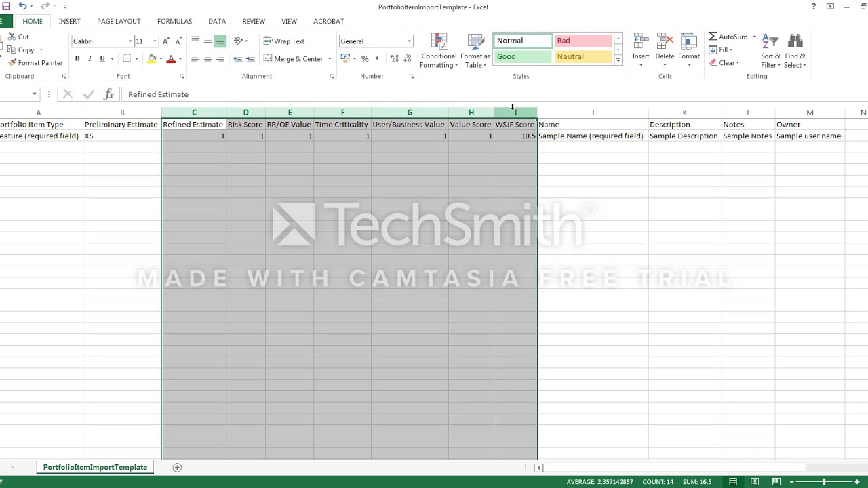Increase the font size

click(165, 41)
